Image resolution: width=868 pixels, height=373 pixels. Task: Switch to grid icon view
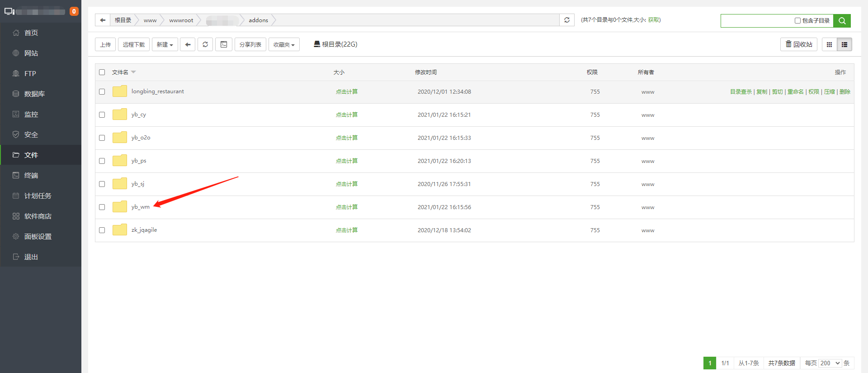click(x=829, y=44)
